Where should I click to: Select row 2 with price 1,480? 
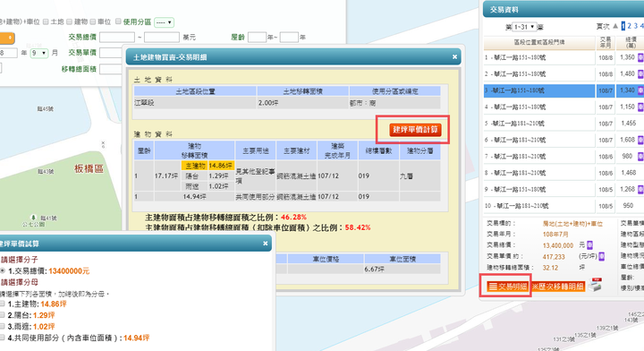click(563, 74)
